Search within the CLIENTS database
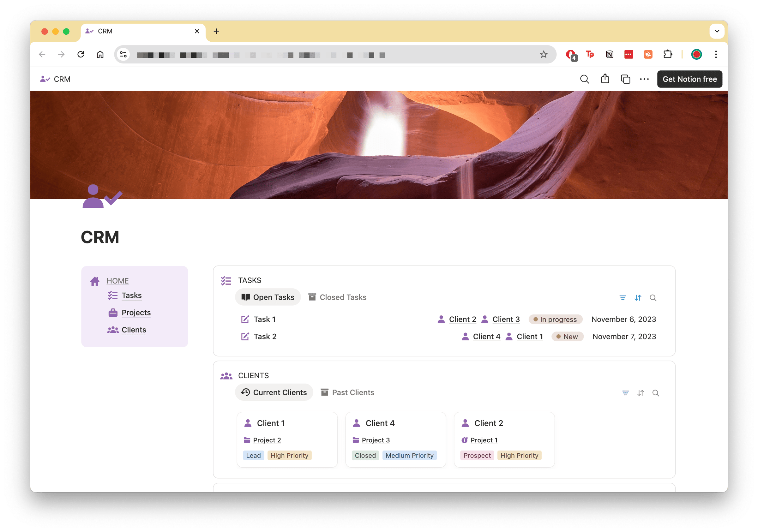Image resolution: width=758 pixels, height=532 pixels. (656, 393)
